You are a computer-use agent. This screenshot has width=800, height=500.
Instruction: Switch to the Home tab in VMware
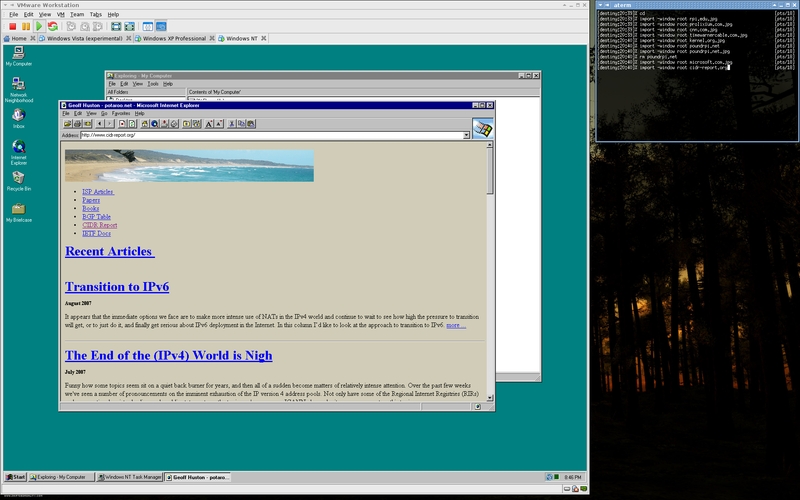(19, 38)
